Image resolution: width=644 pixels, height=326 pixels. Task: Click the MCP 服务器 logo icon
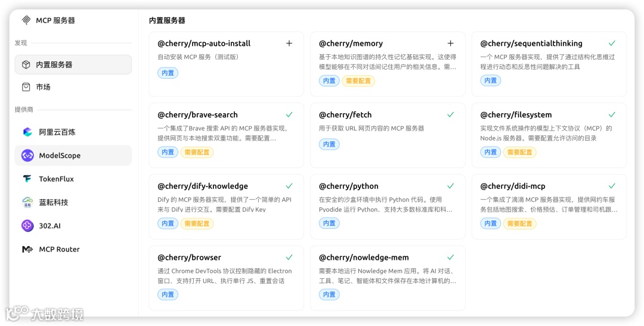click(26, 20)
